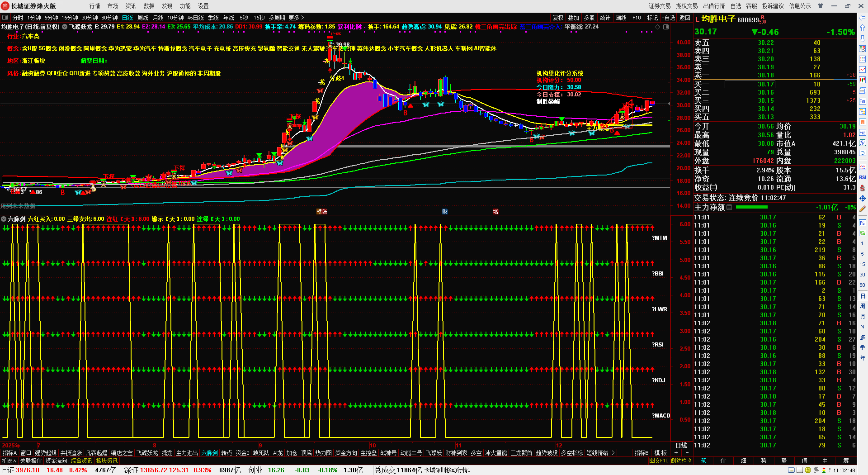Open the intraday line chart sidebar icon
The height and width of the screenshot is (475, 868).
863,69
